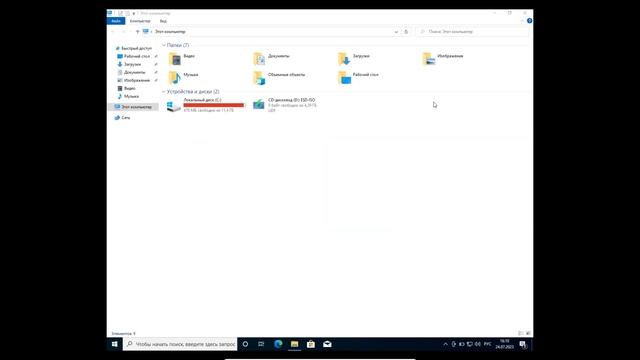The width and height of the screenshot is (640, 360).
Task: Open the Загрузки folder in main pane
Action: pyautogui.click(x=354, y=59)
